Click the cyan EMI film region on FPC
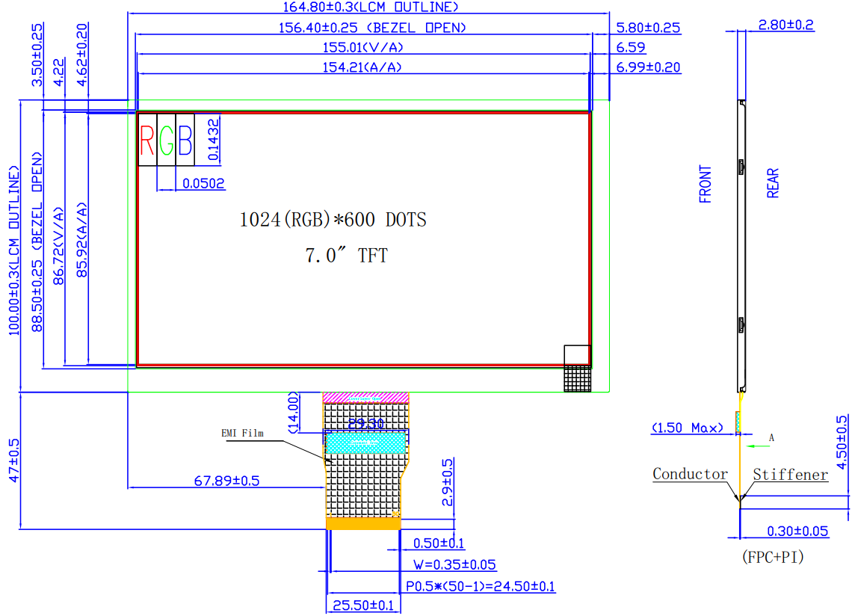Image resolution: width=852 pixels, height=616 pixels. (x=365, y=443)
